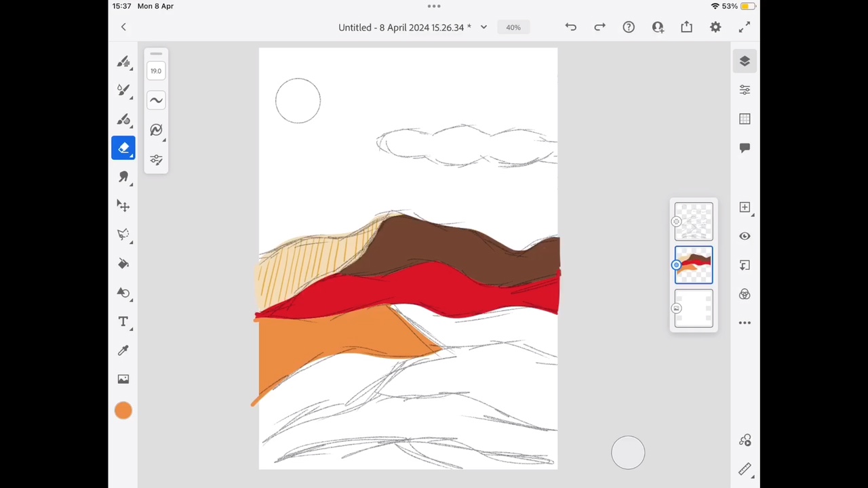Open the Transform move tool
Image resolution: width=868 pixels, height=488 pixels.
[123, 205]
